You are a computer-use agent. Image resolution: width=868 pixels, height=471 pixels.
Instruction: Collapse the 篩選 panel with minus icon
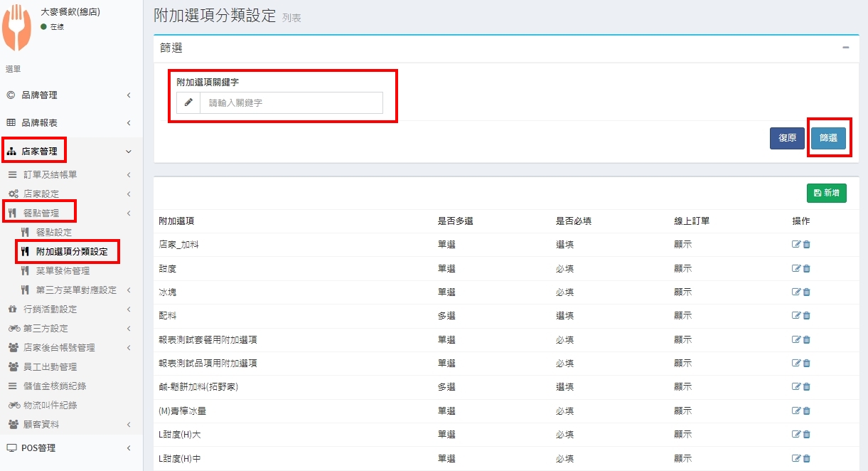point(845,48)
